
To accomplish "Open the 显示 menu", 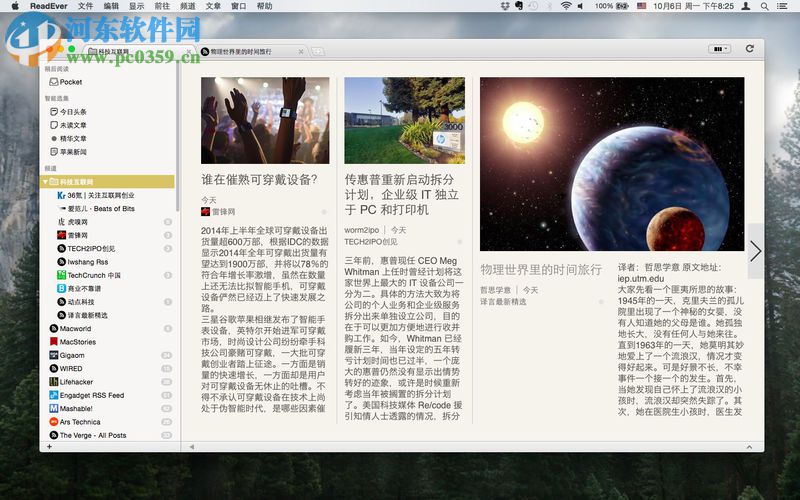I will (x=136, y=6).
